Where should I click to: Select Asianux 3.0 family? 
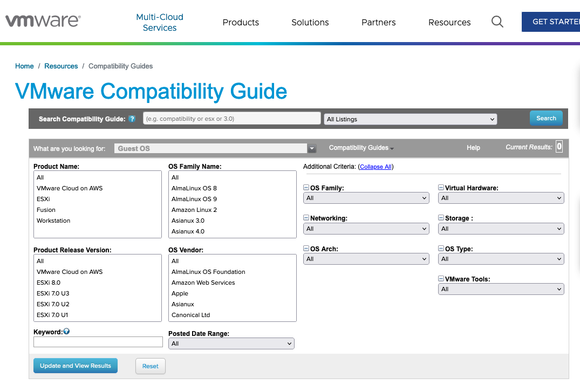click(233, 221)
